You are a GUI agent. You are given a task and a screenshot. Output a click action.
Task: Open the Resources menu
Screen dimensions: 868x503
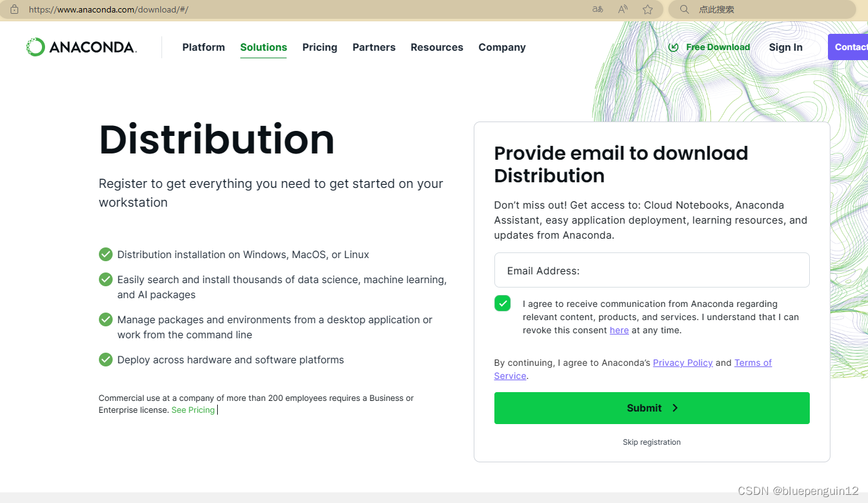click(437, 47)
